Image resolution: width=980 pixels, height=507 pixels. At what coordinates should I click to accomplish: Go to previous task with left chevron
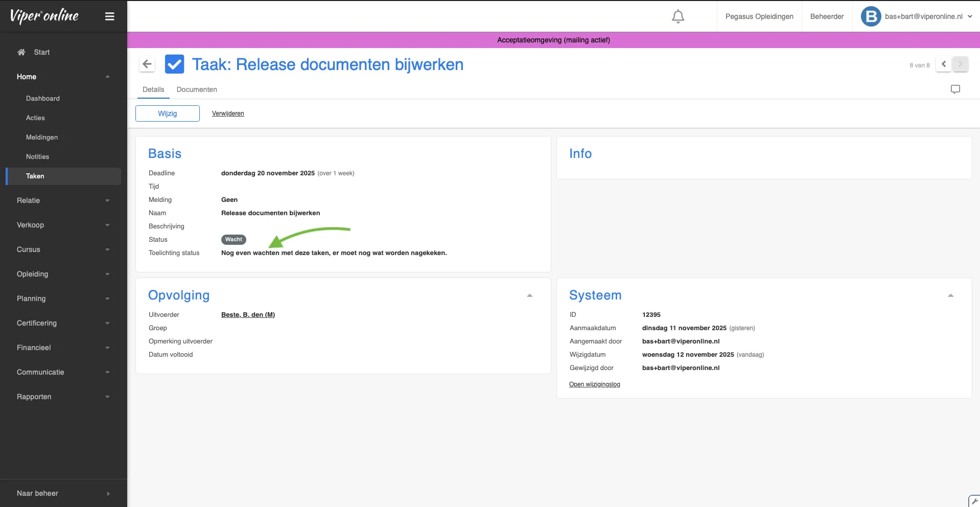pyautogui.click(x=944, y=64)
